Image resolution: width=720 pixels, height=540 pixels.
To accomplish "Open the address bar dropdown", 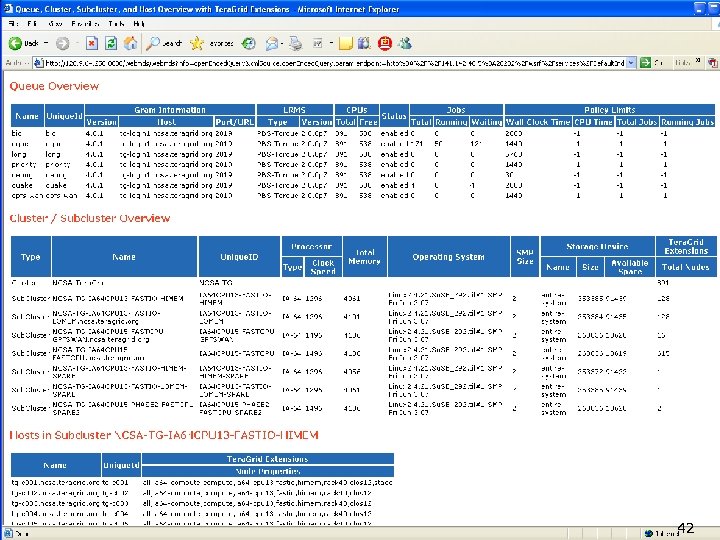I will tap(631, 62).
